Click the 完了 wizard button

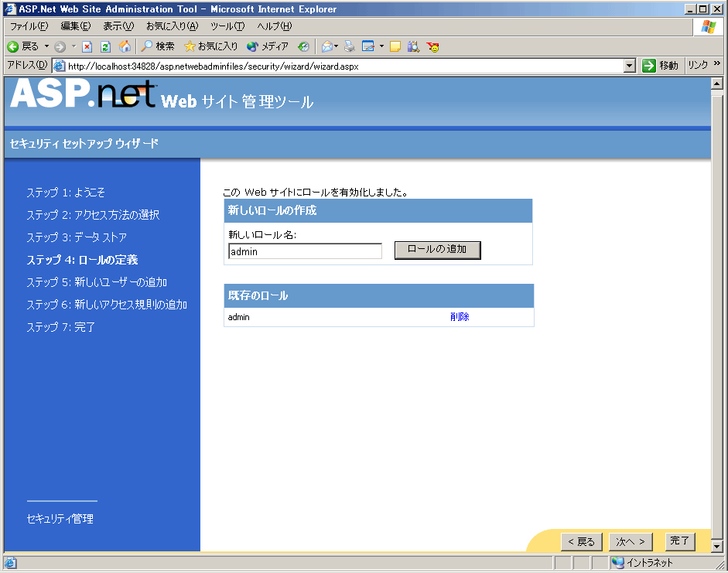click(x=680, y=541)
